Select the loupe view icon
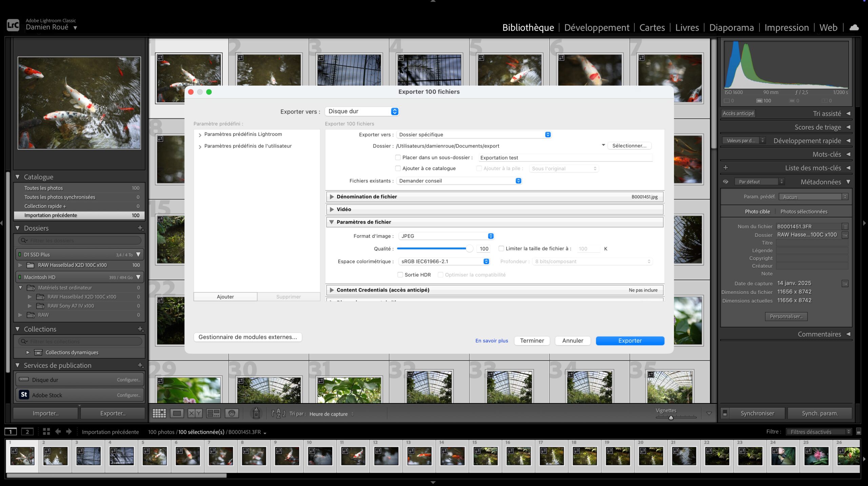868x486 pixels. point(177,413)
